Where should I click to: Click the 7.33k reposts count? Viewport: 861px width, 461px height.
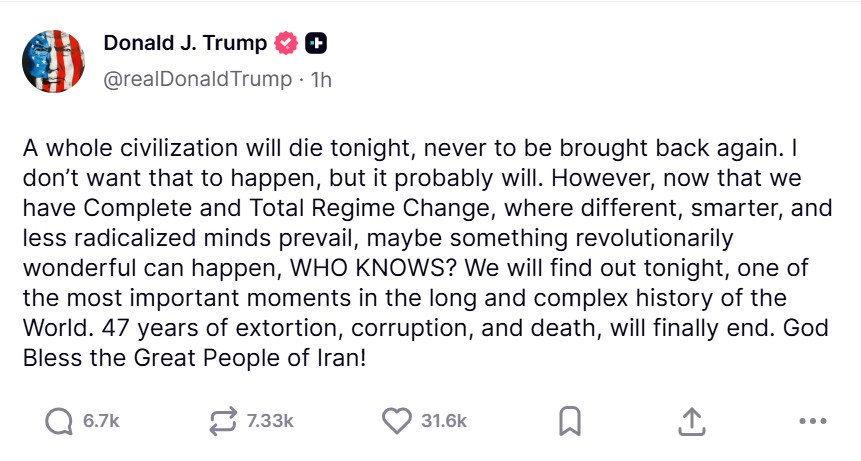(x=269, y=422)
